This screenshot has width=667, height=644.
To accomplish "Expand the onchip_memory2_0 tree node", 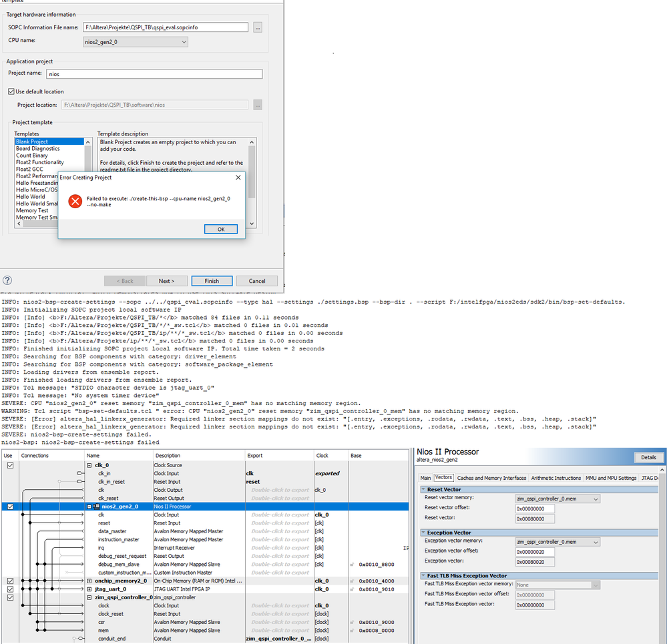I will pyautogui.click(x=89, y=581).
